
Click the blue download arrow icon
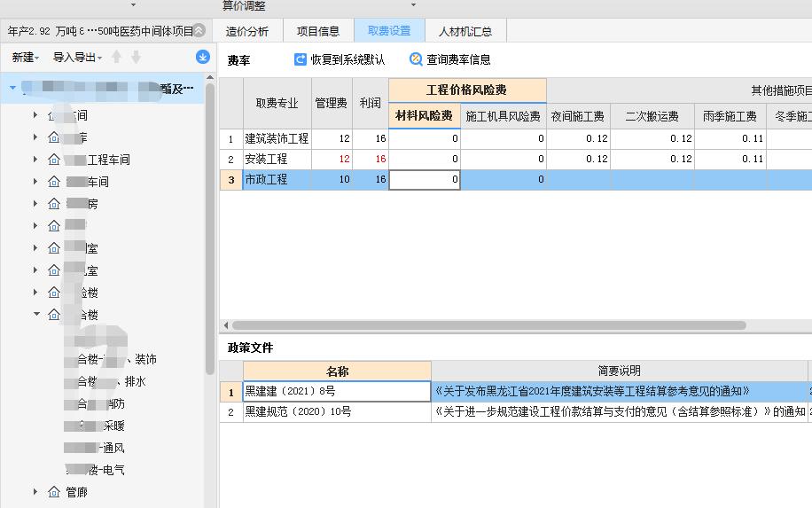click(202, 57)
